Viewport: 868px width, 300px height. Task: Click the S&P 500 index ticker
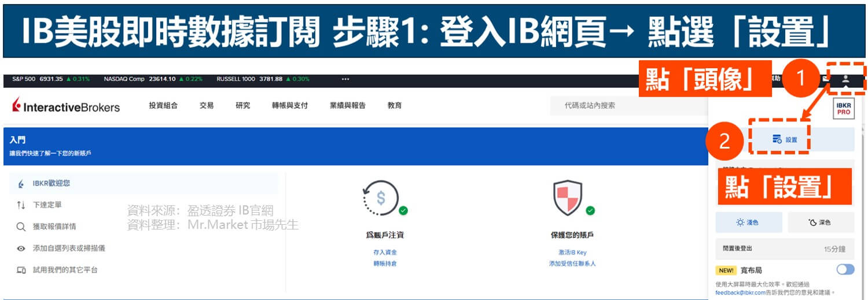tap(51, 79)
